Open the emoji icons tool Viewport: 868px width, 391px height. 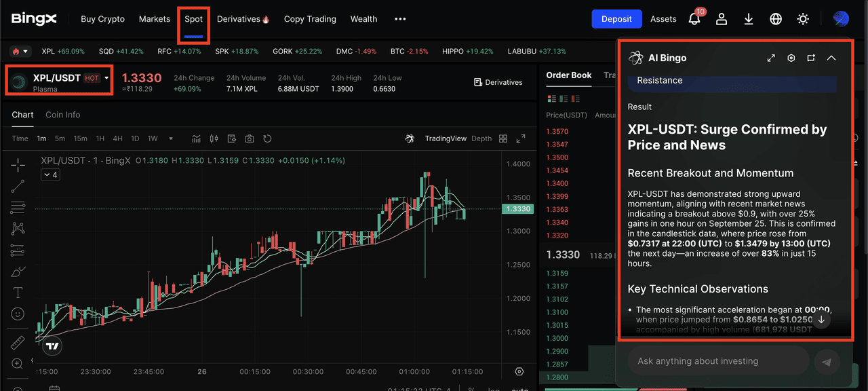[x=18, y=314]
